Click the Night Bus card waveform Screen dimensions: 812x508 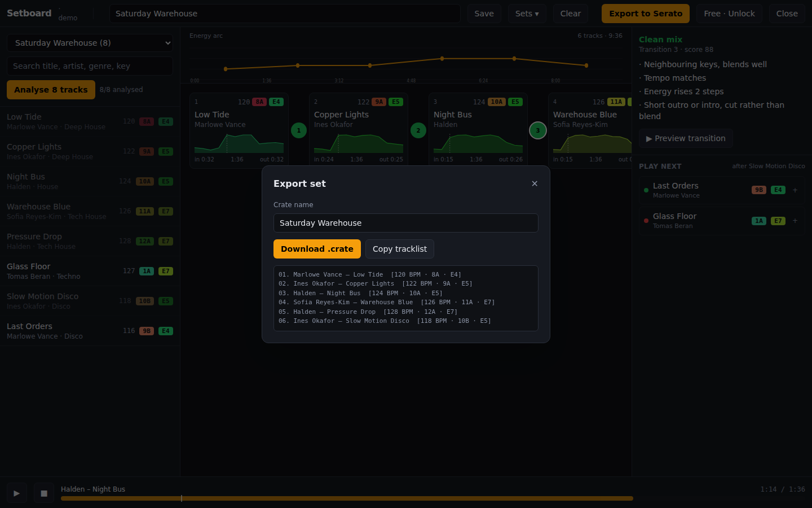(478, 143)
